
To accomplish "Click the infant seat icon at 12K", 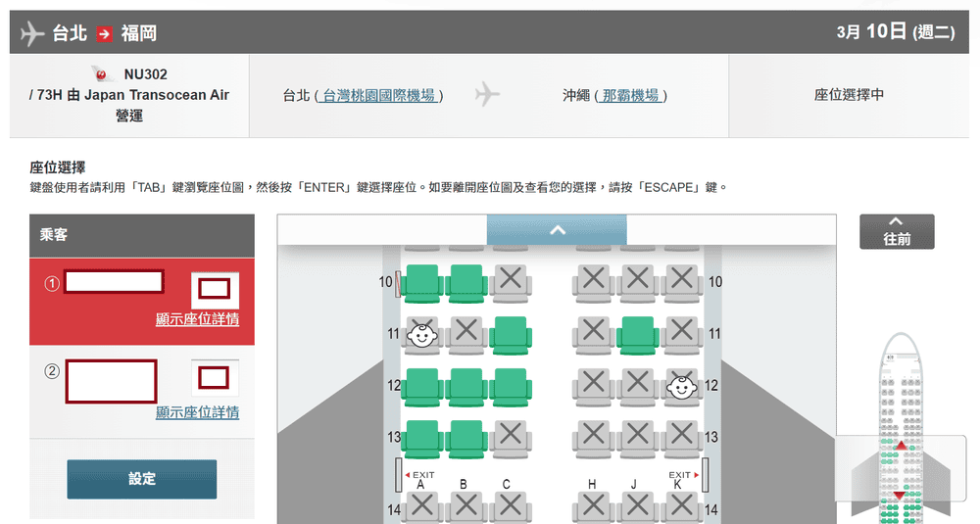I will click(681, 387).
